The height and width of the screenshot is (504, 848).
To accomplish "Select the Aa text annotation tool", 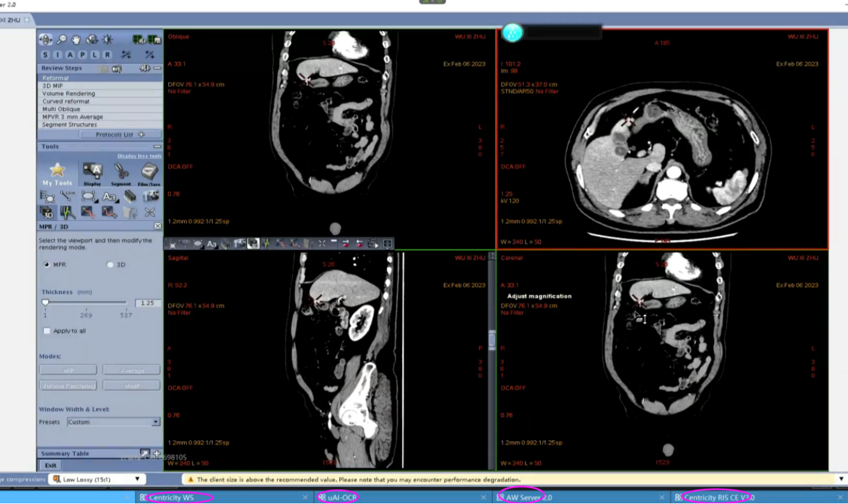I will point(109,197).
